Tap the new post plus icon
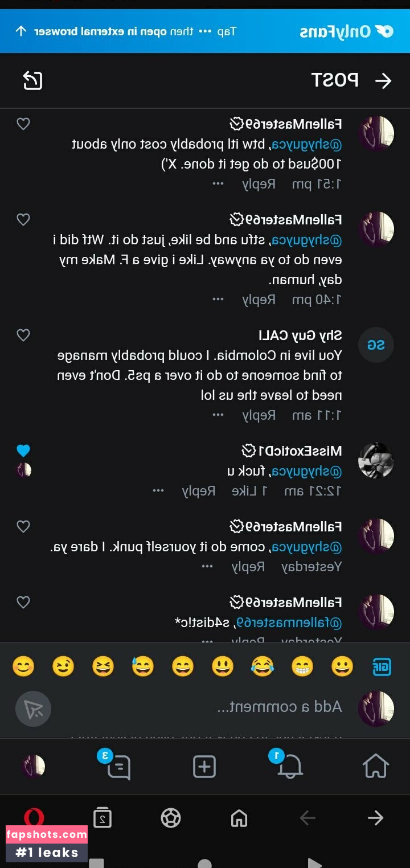 204,767
